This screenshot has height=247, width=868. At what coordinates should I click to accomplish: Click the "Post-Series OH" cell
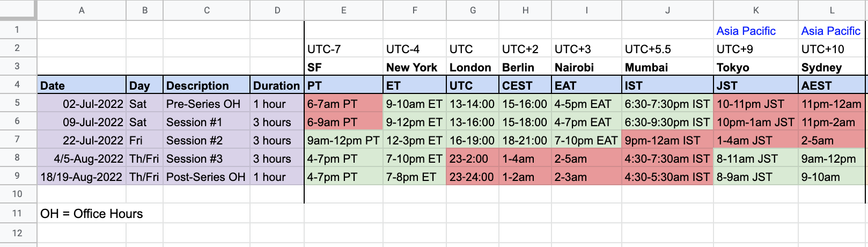pos(206,177)
